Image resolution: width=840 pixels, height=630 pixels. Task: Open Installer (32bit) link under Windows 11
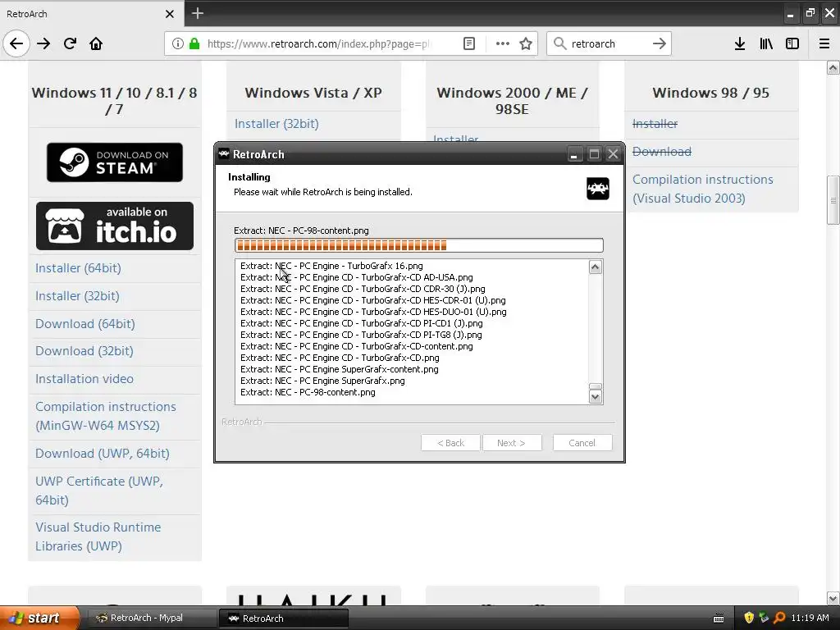coord(77,295)
